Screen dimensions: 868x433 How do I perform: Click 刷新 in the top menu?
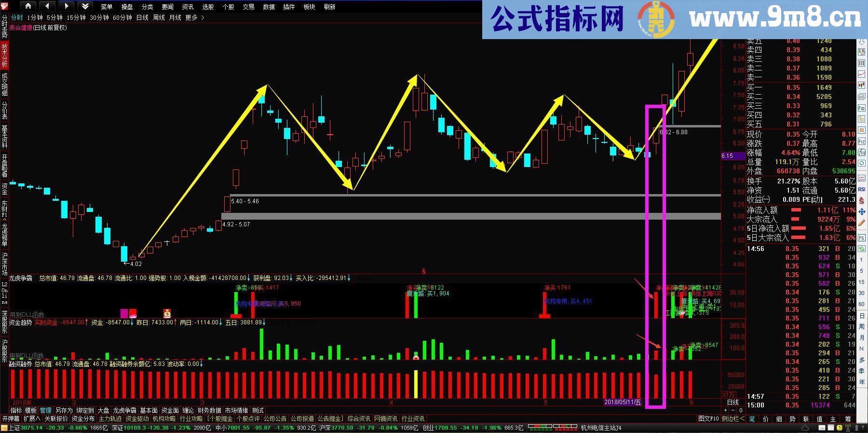(x=329, y=7)
